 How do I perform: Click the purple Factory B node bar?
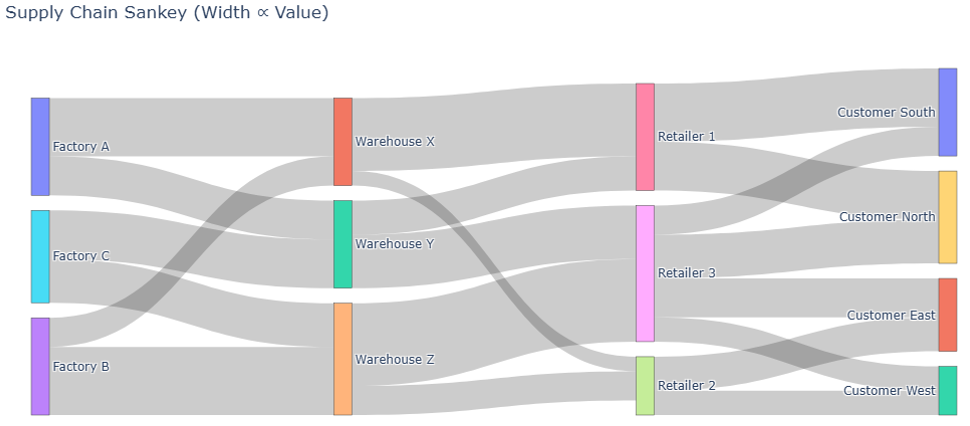coord(40,366)
